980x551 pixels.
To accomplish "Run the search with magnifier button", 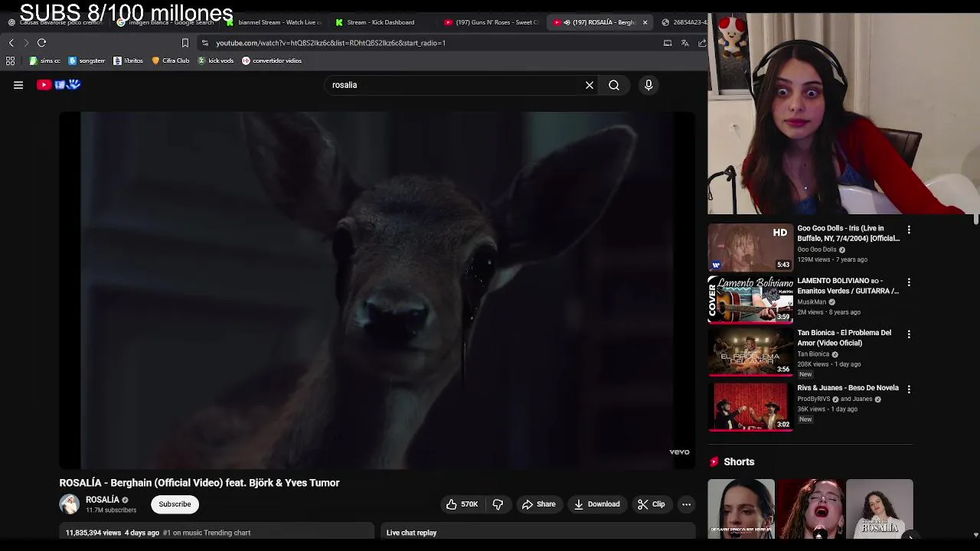I will 614,85.
